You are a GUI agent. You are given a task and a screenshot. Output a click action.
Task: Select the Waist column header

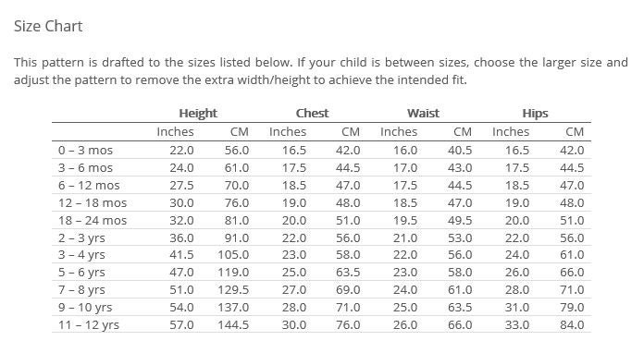[423, 113]
